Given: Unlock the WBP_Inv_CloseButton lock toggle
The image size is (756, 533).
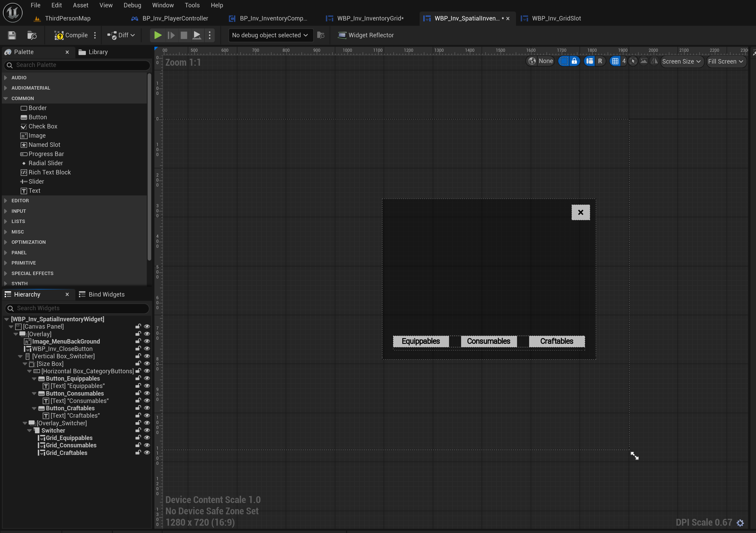Looking at the screenshot, I should coord(138,349).
